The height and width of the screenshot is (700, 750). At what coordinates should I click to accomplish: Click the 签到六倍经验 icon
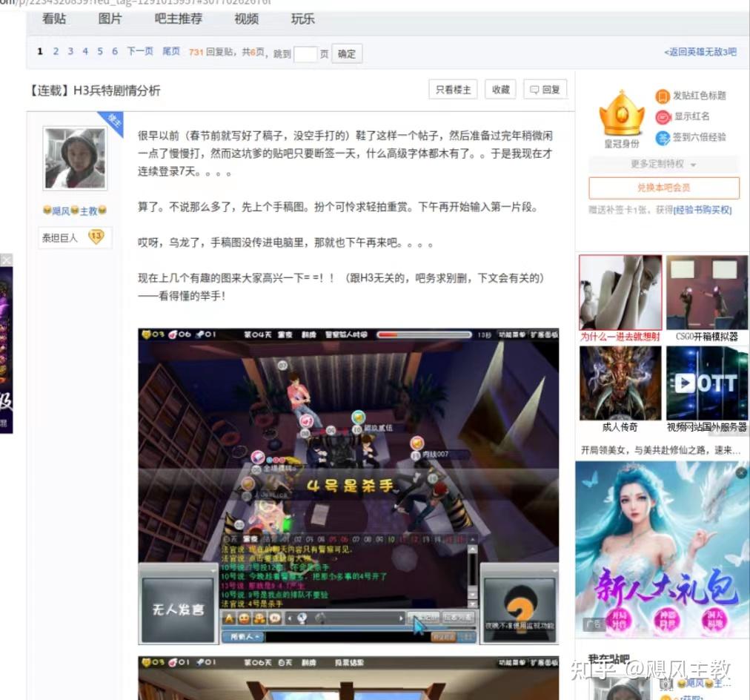[663, 138]
